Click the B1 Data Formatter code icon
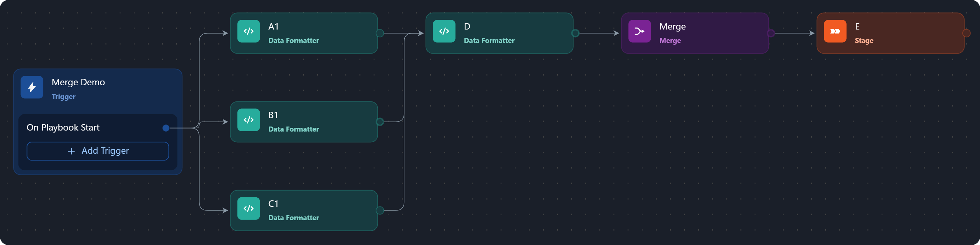 tap(248, 120)
